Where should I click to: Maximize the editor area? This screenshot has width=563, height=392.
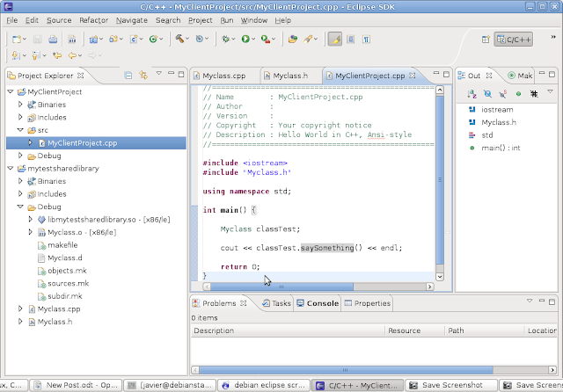click(446, 74)
